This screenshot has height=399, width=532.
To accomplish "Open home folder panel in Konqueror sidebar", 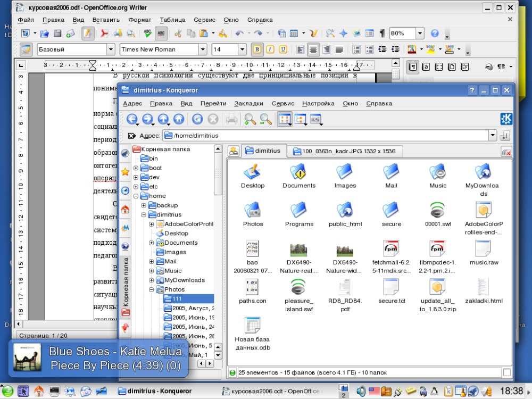I will click(x=125, y=209).
